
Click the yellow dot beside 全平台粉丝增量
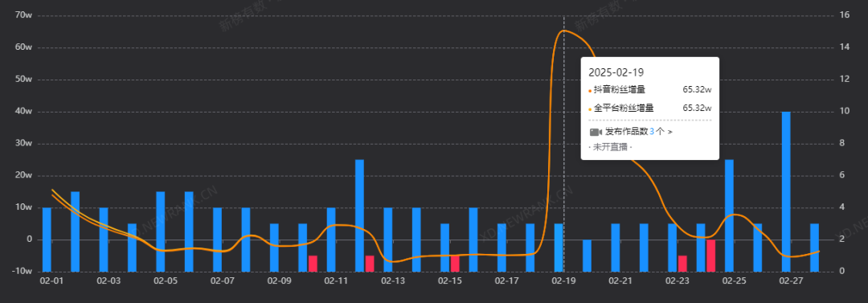pos(590,109)
